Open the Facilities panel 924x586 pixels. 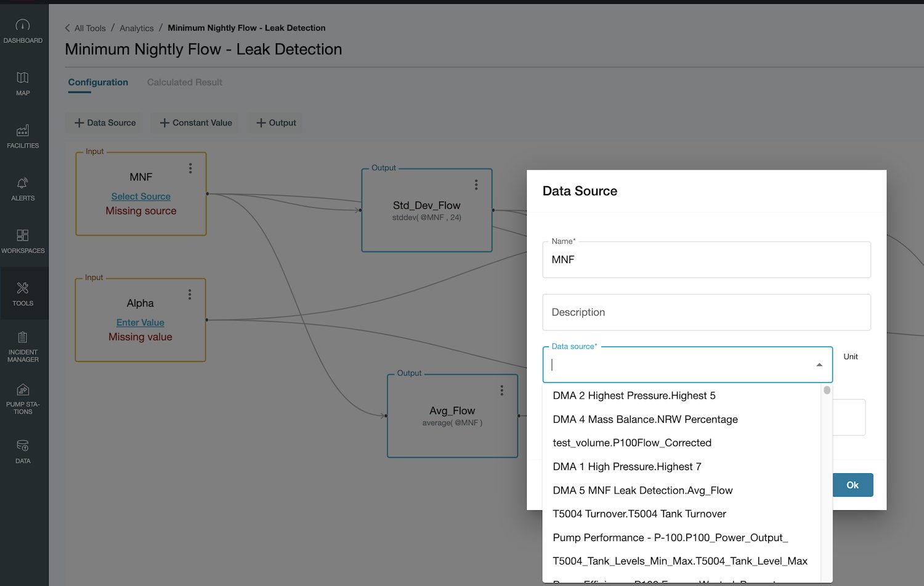[x=23, y=136]
